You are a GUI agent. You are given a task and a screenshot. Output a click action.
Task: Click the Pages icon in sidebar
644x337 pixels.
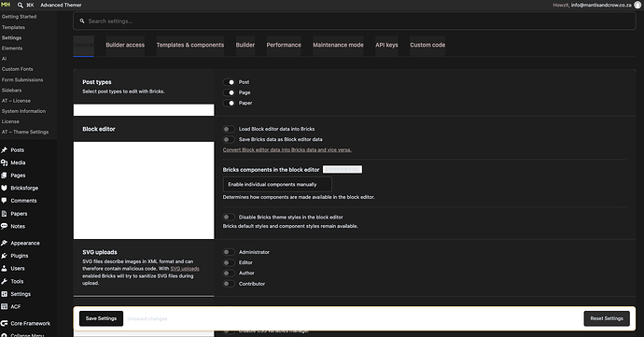pos(4,176)
